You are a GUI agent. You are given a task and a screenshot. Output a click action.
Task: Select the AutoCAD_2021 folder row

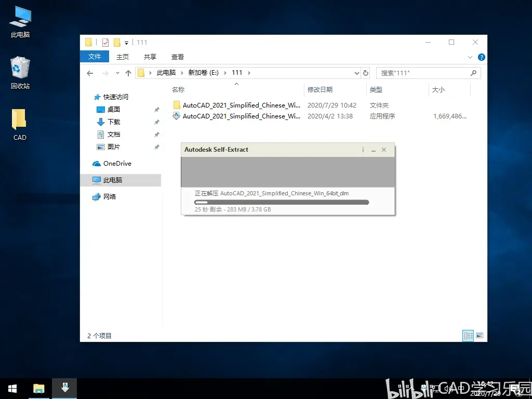point(320,105)
